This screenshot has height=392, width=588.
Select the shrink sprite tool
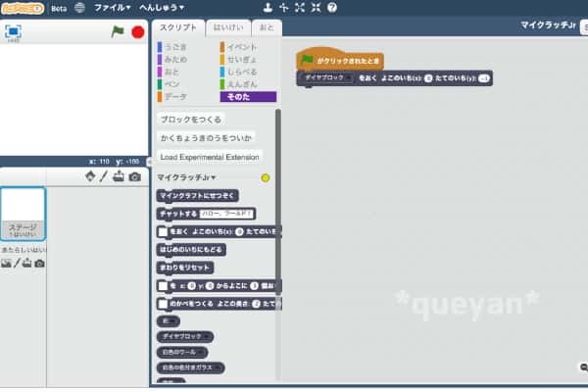point(316,8)
